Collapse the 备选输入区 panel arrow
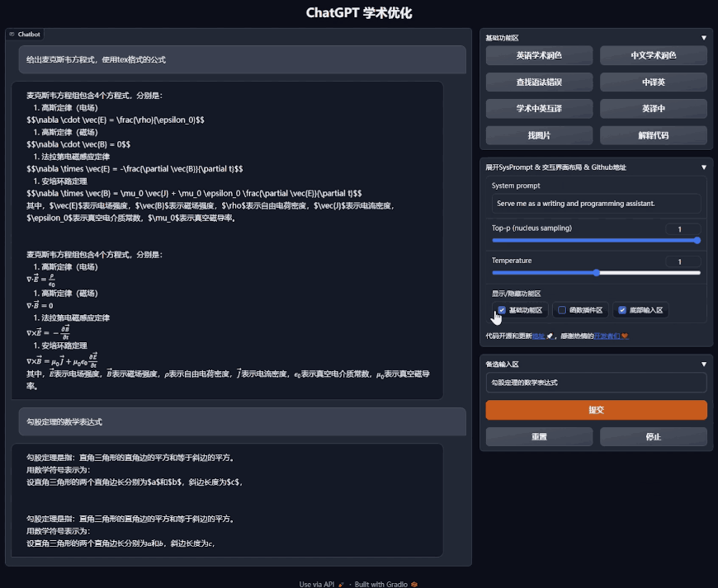Image resolution: width=718 pixels, height=588 pixels. tap(704, 365)
